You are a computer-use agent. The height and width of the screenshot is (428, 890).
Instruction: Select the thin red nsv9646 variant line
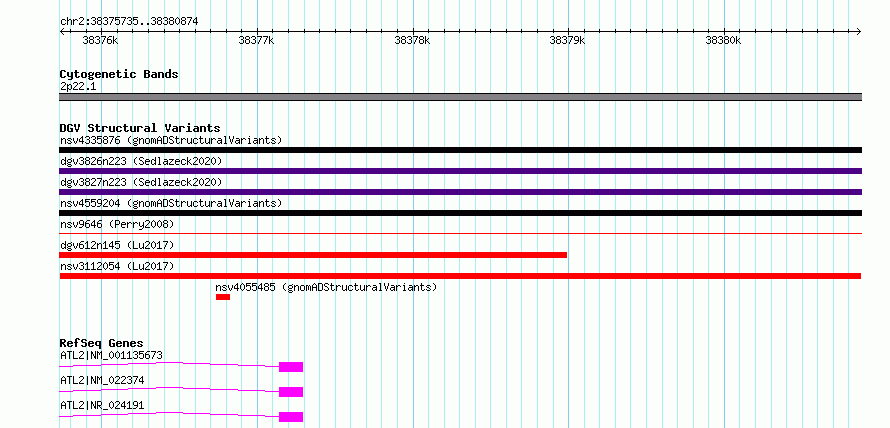pyautogui.click(x=460, y=233)
